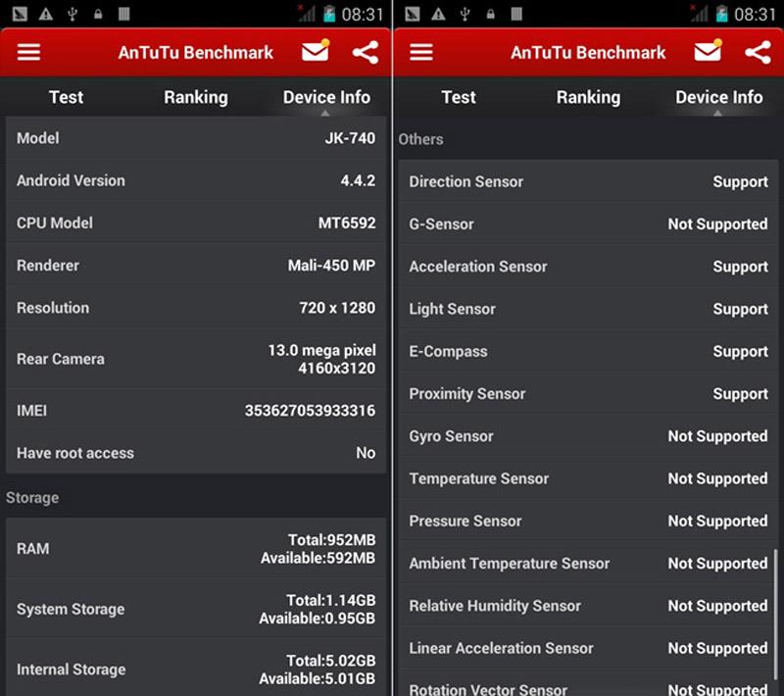Open the mail envelope icon on right screen
784x696 pixels.
click(x=708, y=51)
